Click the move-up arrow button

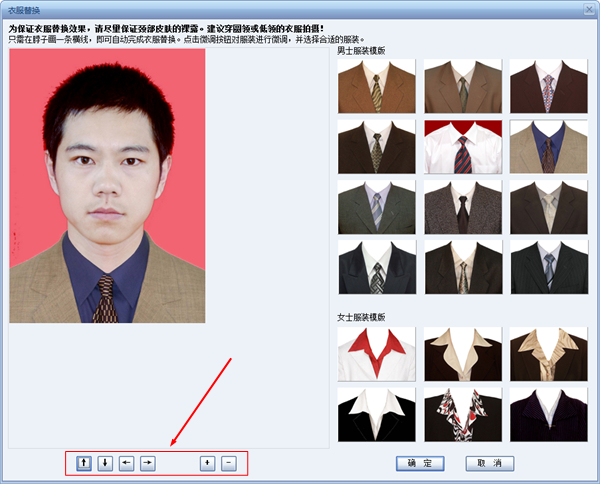[84, 463]
